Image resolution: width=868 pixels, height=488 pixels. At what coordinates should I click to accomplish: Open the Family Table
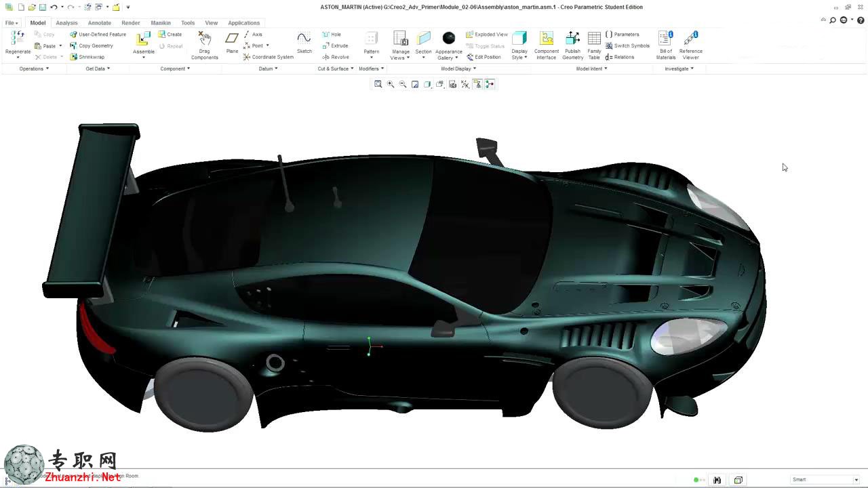tap(594, 45)
